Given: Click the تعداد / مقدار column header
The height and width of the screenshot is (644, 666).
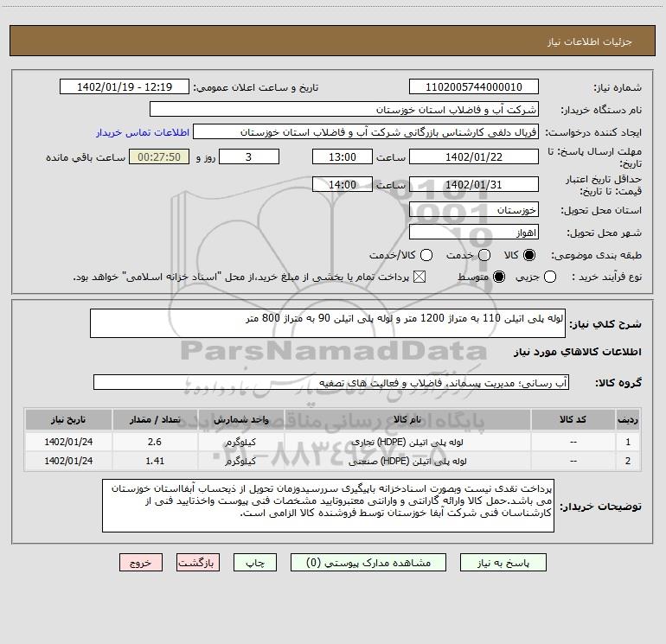Looking at the screenshot, I should click(x=155, y=419).
